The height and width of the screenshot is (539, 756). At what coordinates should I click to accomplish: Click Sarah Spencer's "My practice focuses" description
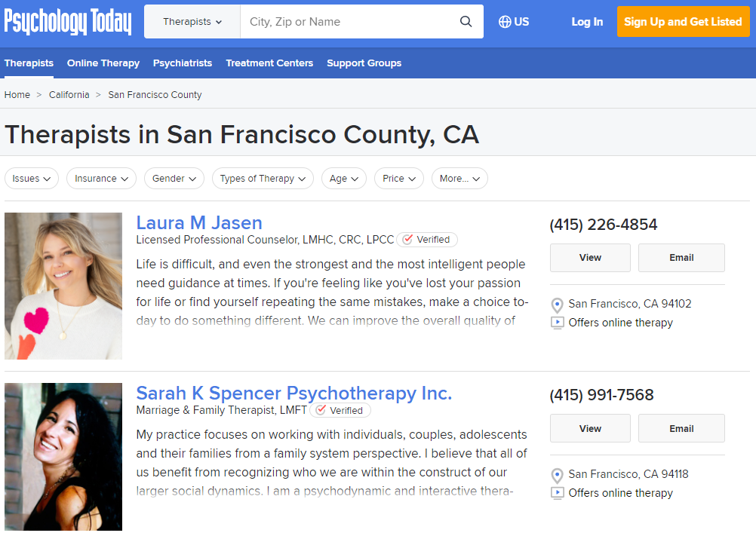(332, 463)
